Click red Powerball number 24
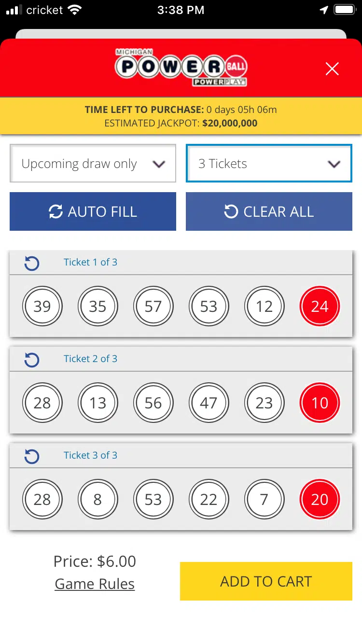Viewport: 362px width, 644px height. pyautogui.click(x=320, y=307)
